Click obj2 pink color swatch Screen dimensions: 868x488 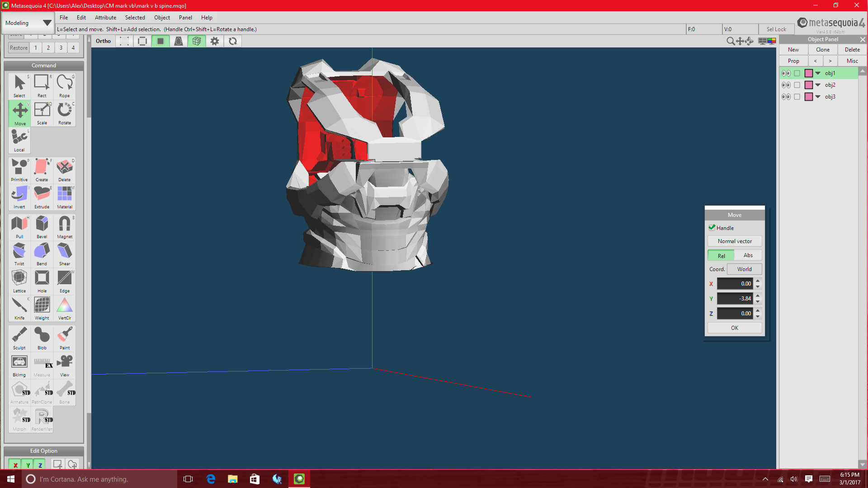click(809, 85)
